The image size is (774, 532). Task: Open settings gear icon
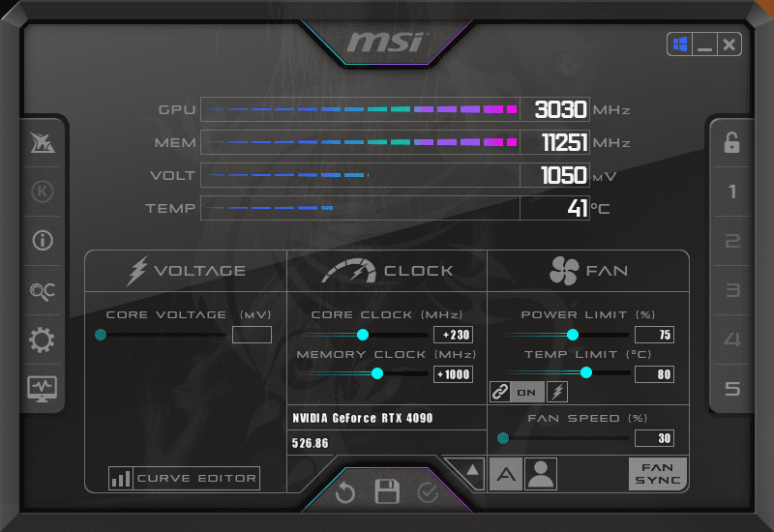[x=42, y=340]
